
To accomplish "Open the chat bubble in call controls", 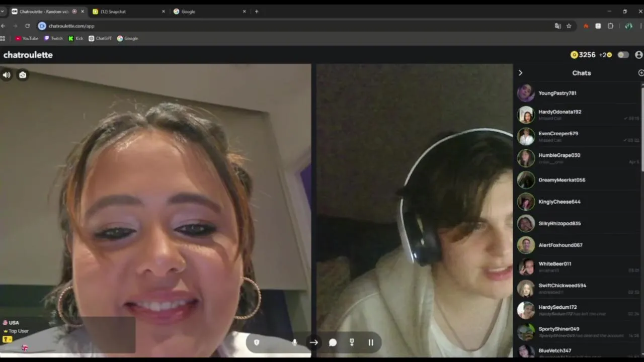I will click(x=333, y=342).
